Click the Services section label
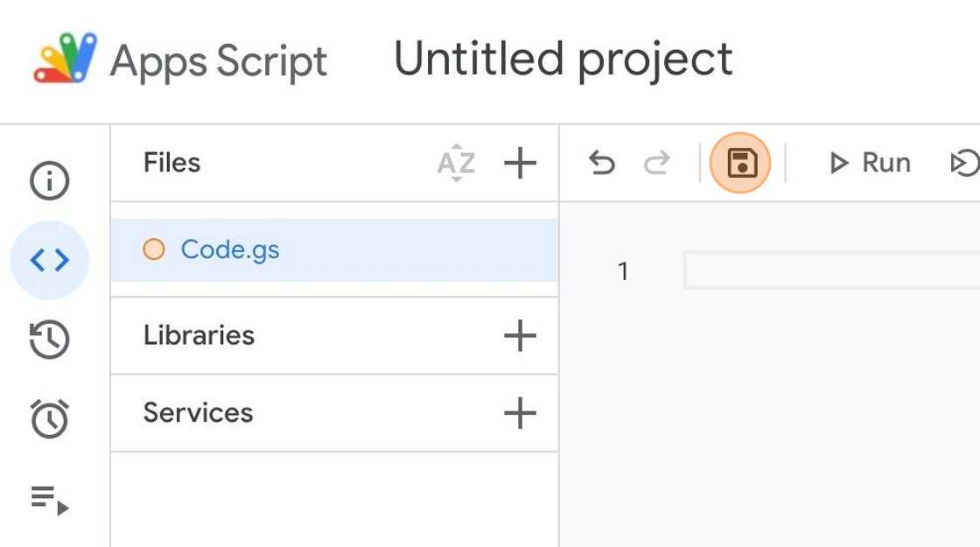This screenshot has height=547, width=980. tap(198, 413)
